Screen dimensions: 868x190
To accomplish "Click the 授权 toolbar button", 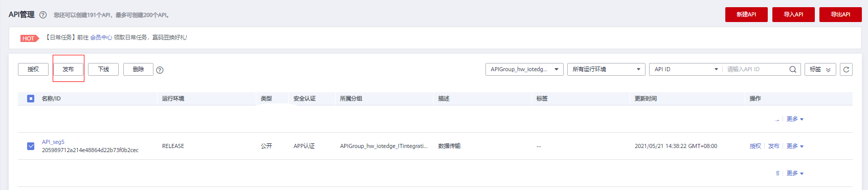I will click(x=33, y=69).
